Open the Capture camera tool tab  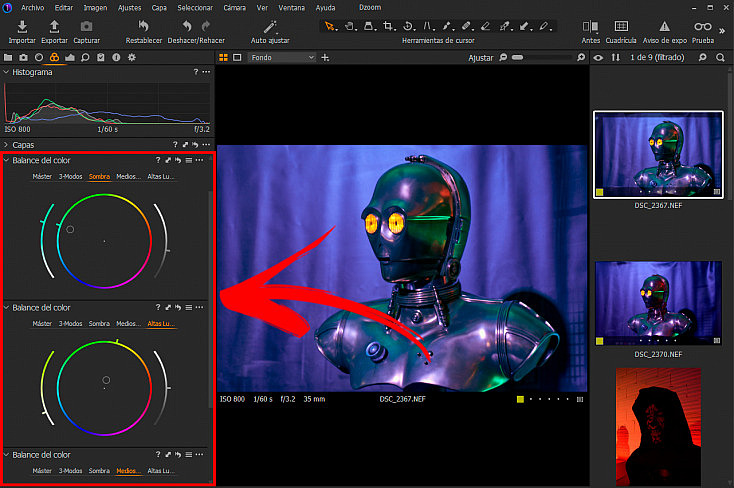click(x=23, y=57)
